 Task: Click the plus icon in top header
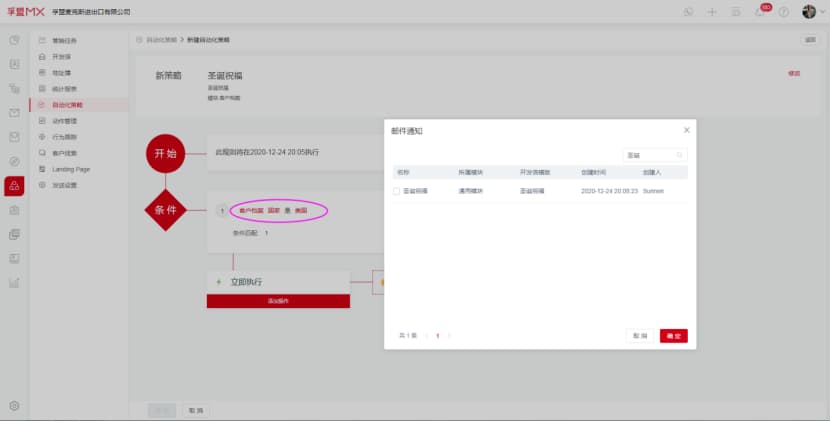point(712,12)
